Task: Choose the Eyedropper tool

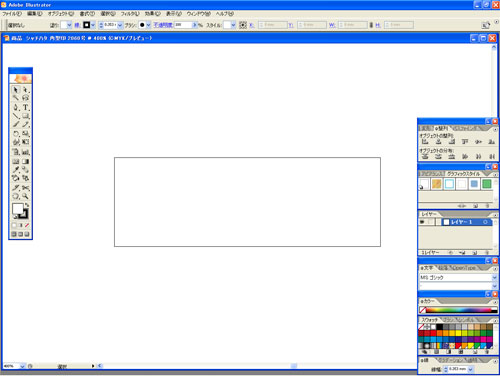Action: click(16, 170)
